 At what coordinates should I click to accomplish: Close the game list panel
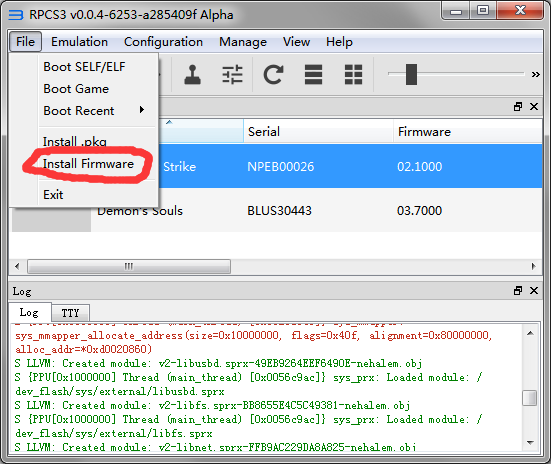click(x=534, y=107)
